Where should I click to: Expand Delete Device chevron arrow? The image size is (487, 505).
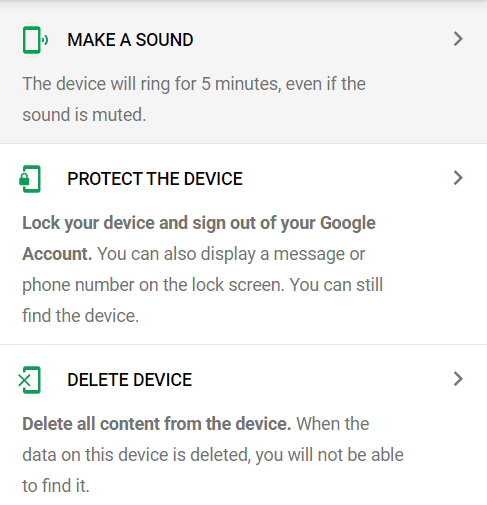458,379
